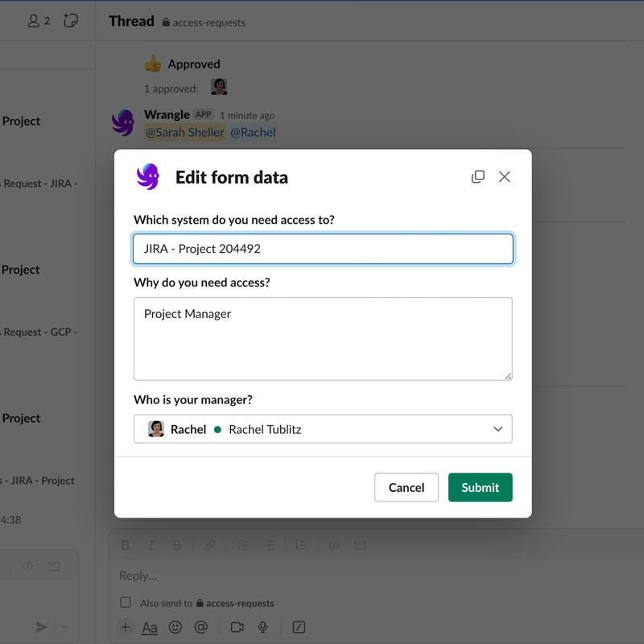Insert inline code in thread reply
This screenshot has width=644, height=644.
[x=334, y=546]
